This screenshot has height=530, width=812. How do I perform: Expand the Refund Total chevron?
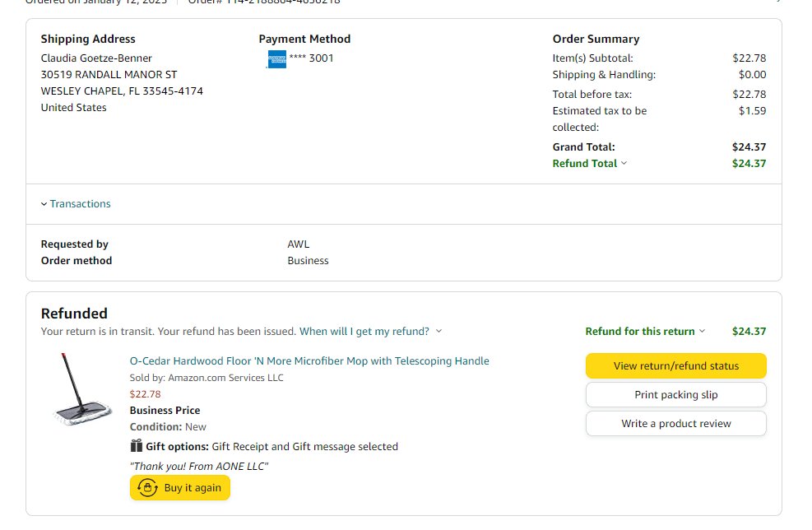624,163
